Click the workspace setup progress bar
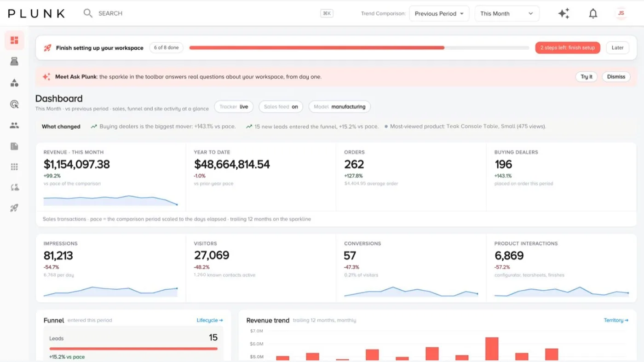 (359, 48)
